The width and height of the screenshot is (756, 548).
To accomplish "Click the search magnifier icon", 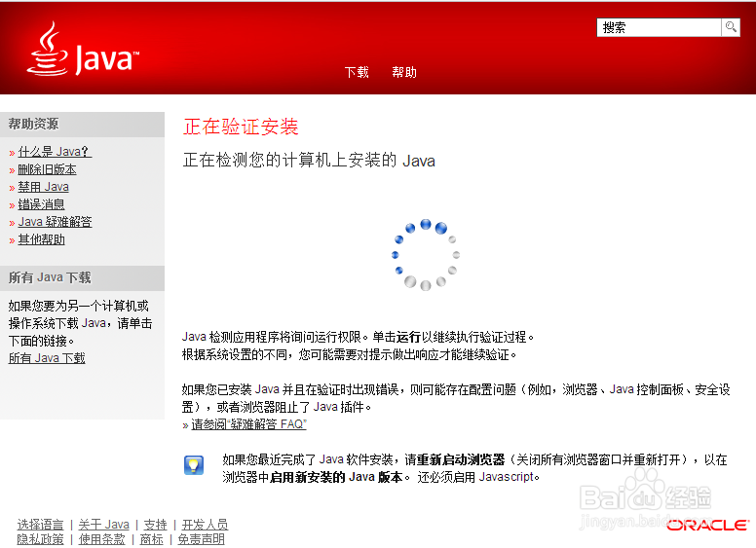I will point(731,27).
